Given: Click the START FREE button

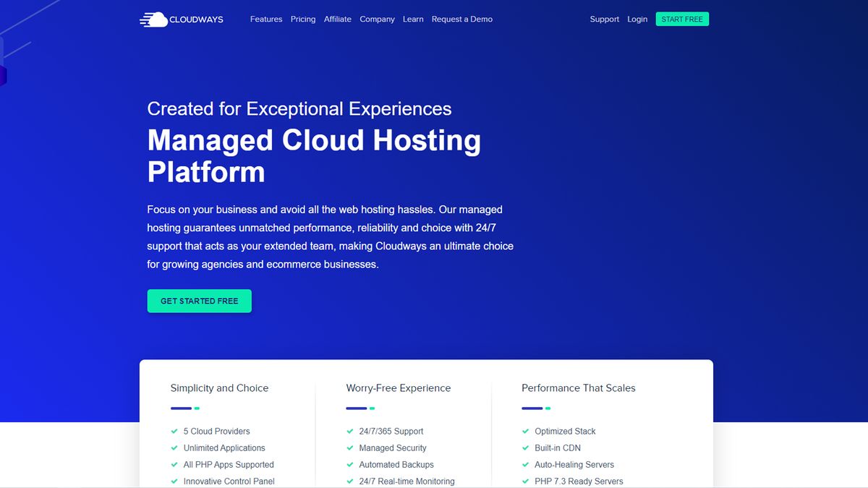Looking at the screenshot, I should point(681,19).
